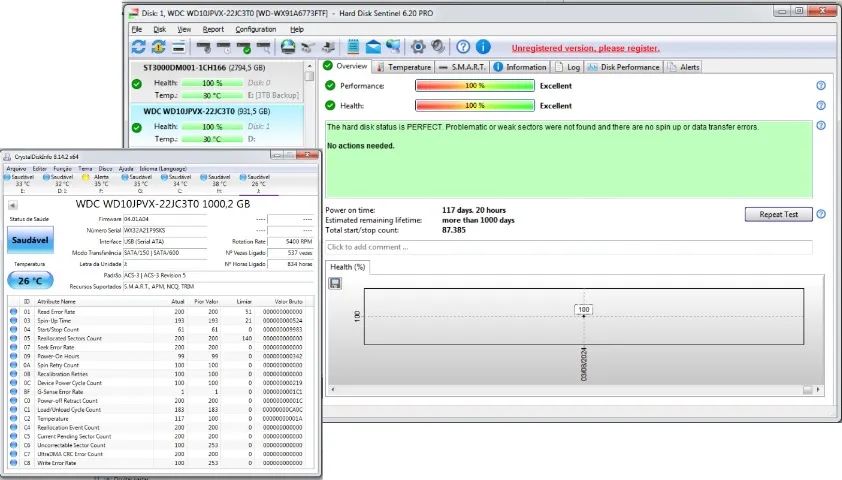This screenshot has height=480, width=842.
Task: Select the Alerta disk F: status in CrystalDiskInfo
Action: [101, 180]
